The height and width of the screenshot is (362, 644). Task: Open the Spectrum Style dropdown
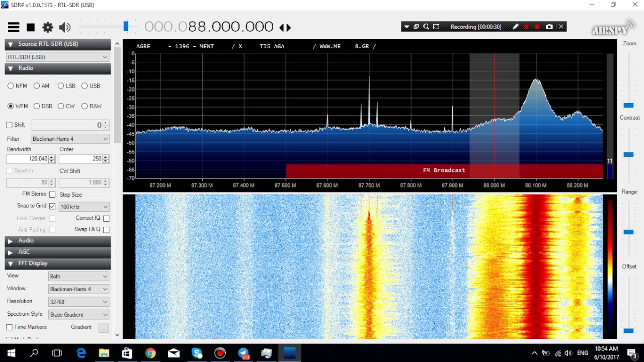78,314
